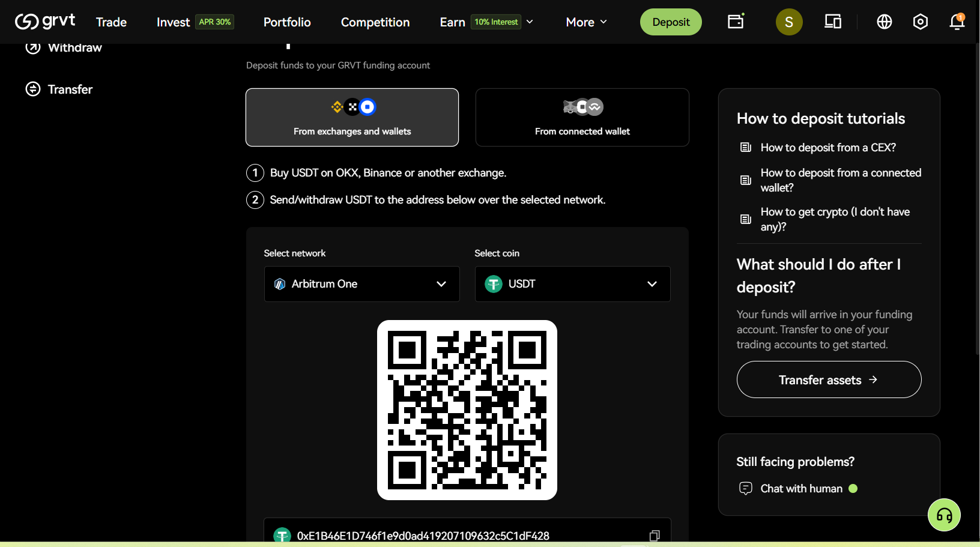The width and height of the screenshot is (980, 547).
Task: Open the Portfolio tab
Action: coord(287,22)
